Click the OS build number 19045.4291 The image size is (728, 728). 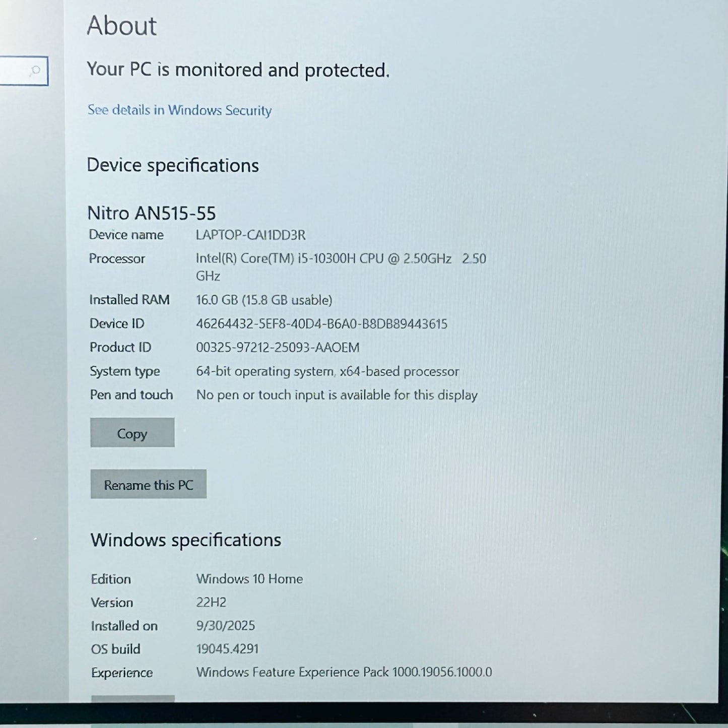click(227, 649)
